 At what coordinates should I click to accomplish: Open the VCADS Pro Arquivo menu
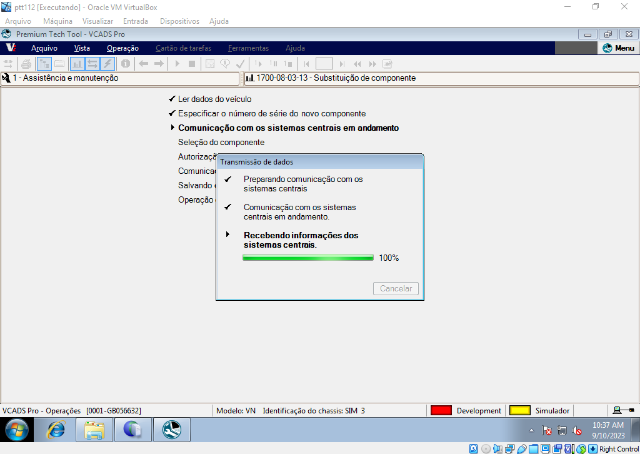point(44,48)
